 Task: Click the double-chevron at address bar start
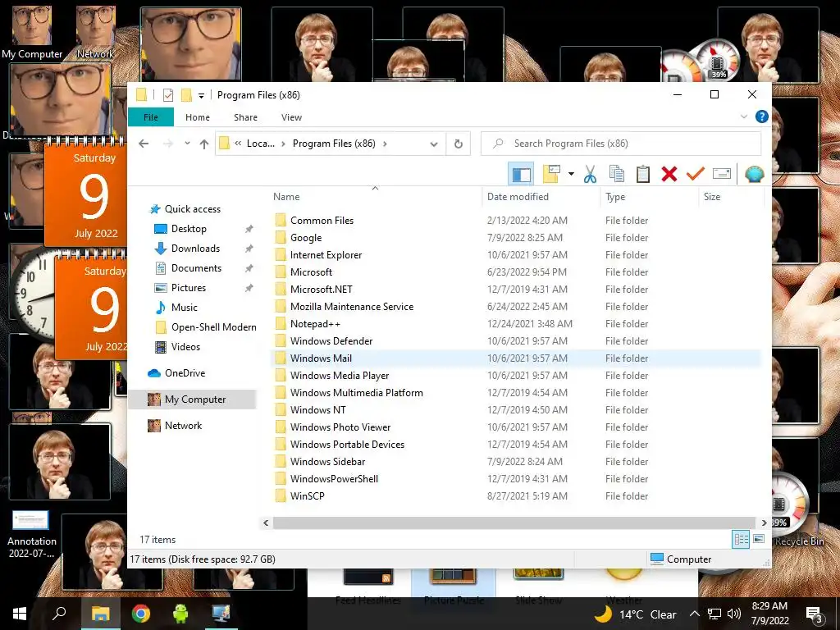coord(238,144)
